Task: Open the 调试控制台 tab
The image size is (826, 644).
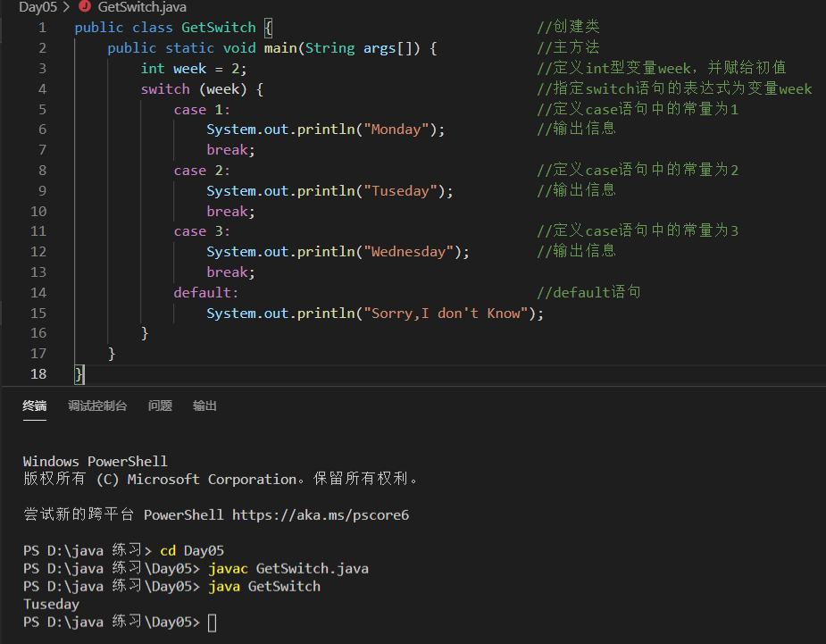Action: pyautogui.click(x=97, y=406)
